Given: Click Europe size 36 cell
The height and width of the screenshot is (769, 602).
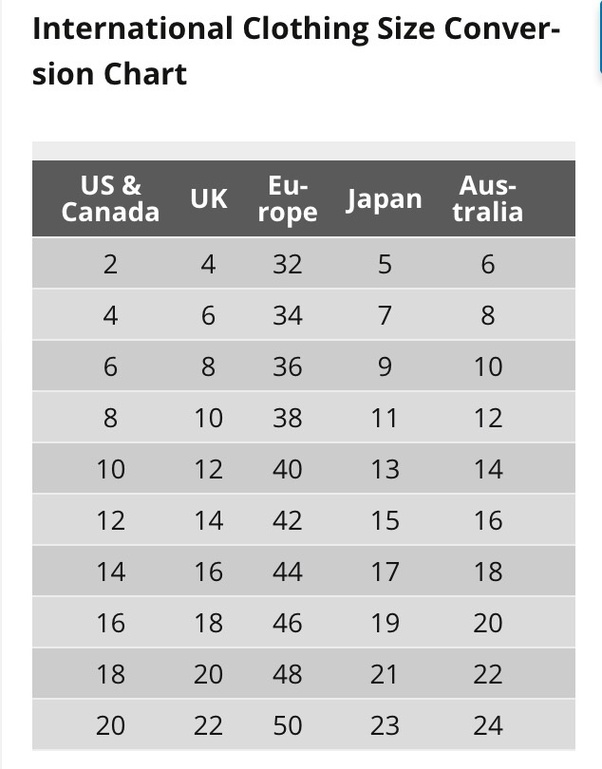Looking at the screenshot, I should 288,366.
